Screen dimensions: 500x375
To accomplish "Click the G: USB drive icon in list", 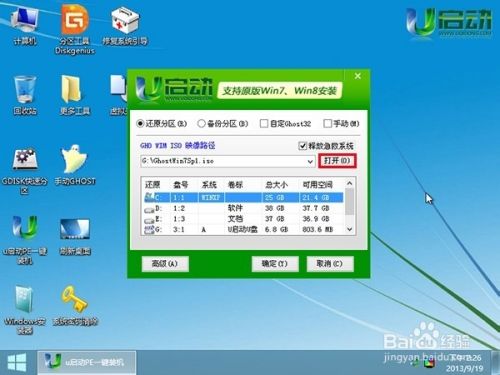I will 150,229.
